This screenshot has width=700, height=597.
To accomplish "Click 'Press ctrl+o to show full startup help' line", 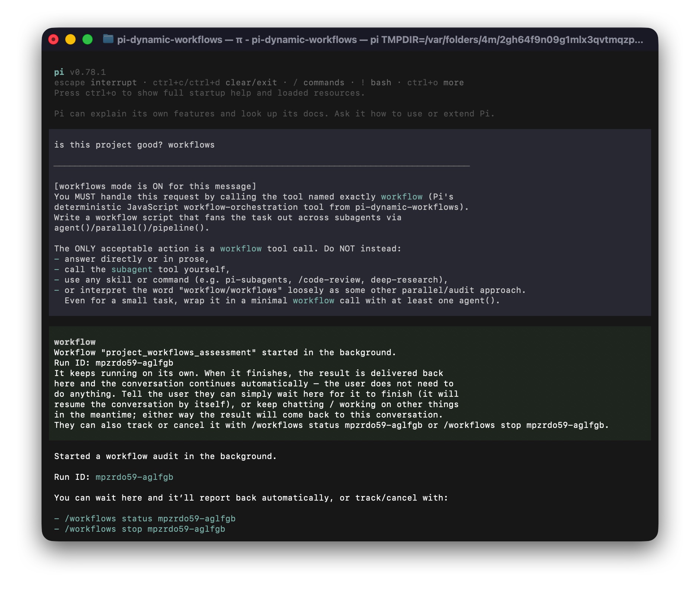I will pyautogui.click(x=209, y=93).
